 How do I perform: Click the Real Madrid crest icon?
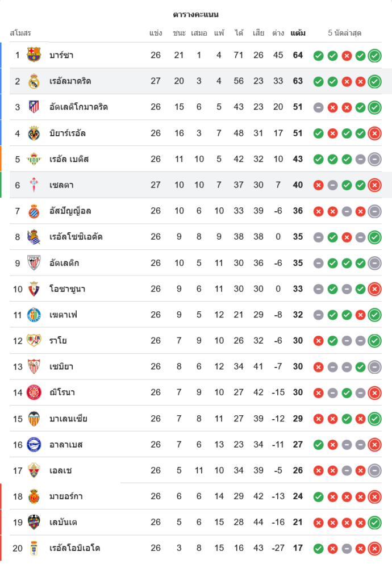[x=34, y=81]
